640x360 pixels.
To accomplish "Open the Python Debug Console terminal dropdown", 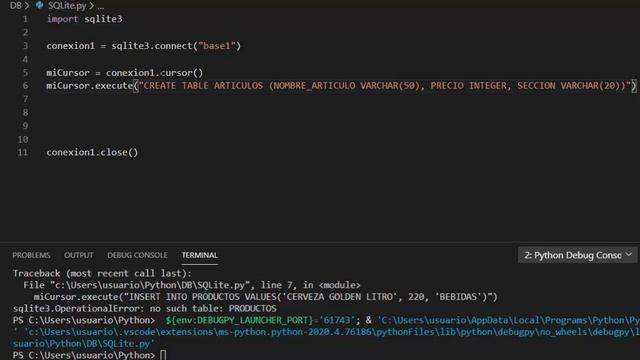I will [x=577, y=255].
